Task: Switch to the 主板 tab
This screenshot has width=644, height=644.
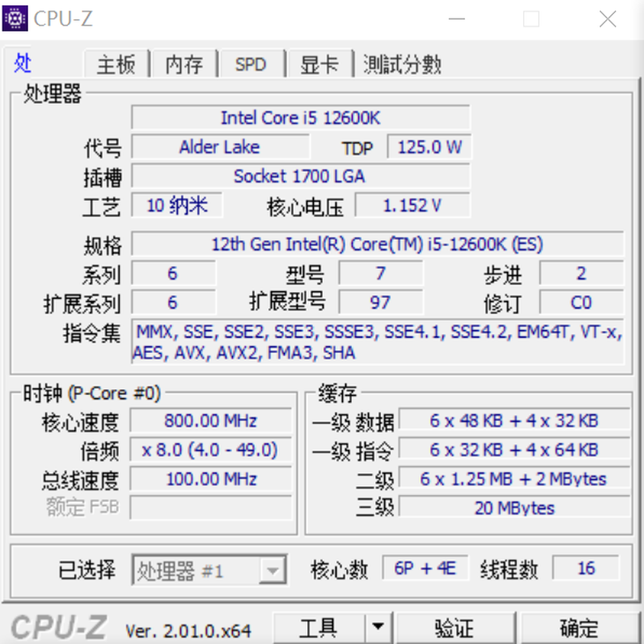Action: point(116,64)
